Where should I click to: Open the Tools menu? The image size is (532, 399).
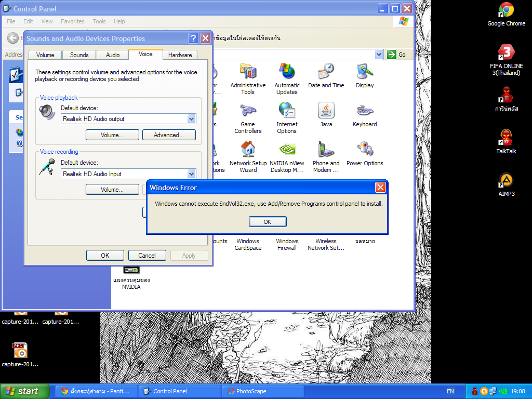click(x=99, y=21)
